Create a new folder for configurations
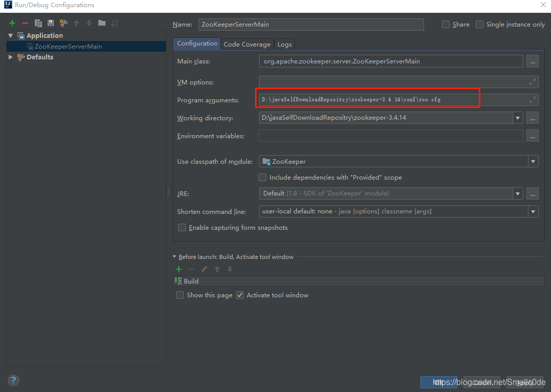Screen dimensions: 551x392 tap(102, 23)
